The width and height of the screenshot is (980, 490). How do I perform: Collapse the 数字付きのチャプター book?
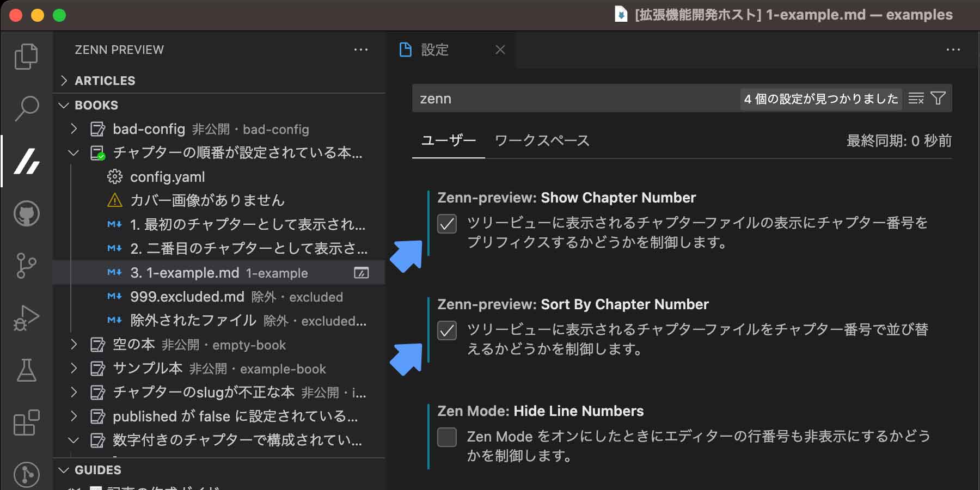[73, 440]
